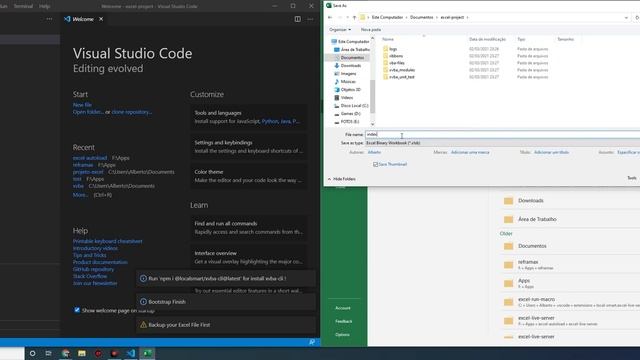
Task: Toggle Show welcome page on startup checkbox
Action: (77, 310)
